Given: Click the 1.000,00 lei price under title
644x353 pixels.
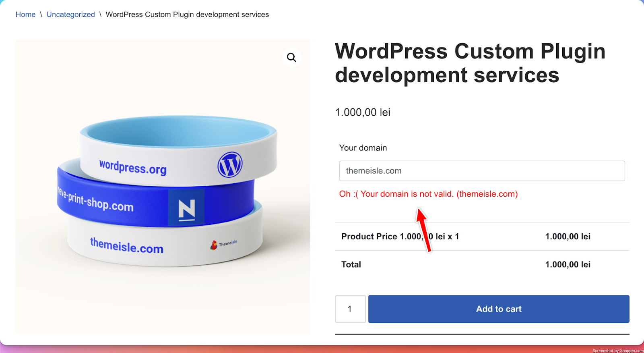Looking at the screenshot, I should tap(363, 112).
